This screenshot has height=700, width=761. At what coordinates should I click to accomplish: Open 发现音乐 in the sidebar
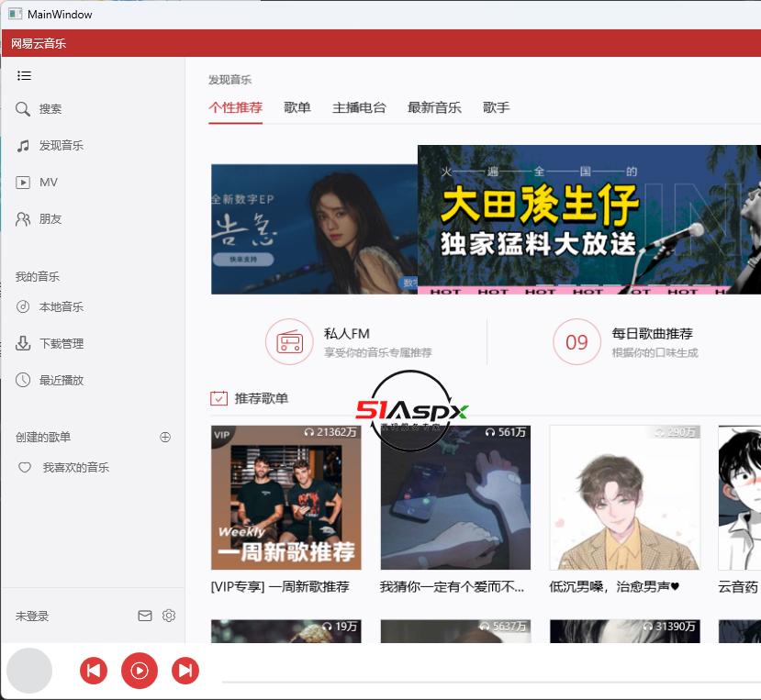(62, 146)
